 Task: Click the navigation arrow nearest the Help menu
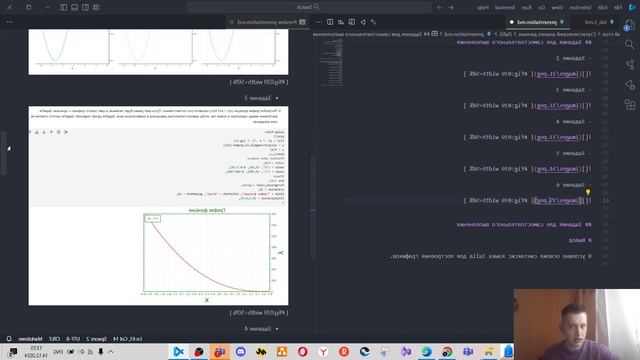[451, 7]
